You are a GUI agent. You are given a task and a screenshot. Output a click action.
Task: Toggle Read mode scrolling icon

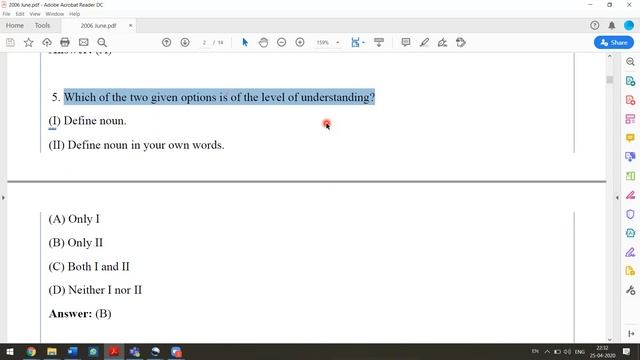pyautogui.click(x=379, y=42)
